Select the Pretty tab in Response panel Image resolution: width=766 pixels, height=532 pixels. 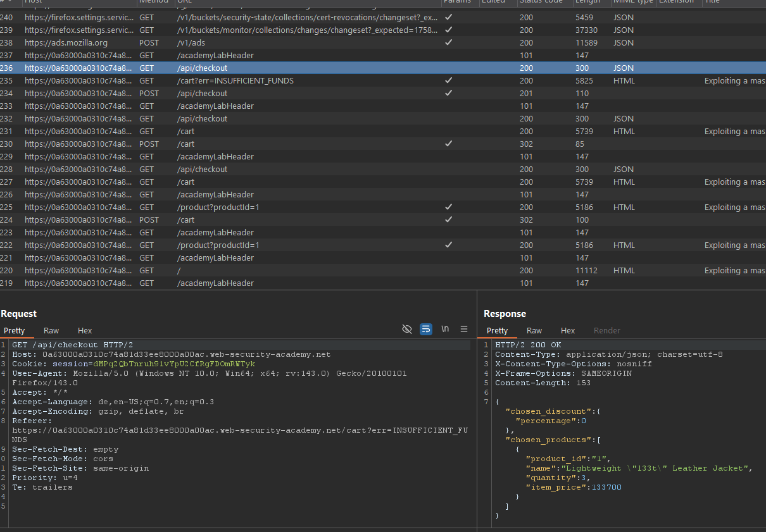498,331
